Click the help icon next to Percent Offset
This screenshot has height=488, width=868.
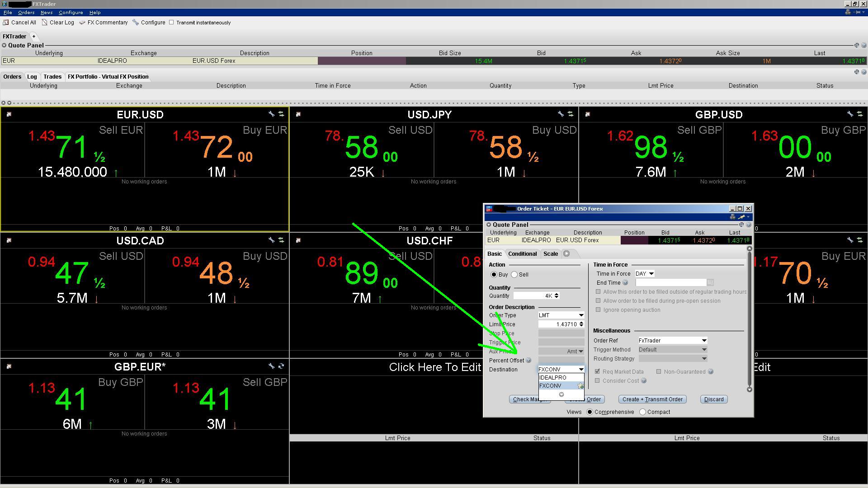tap(528, 361)
